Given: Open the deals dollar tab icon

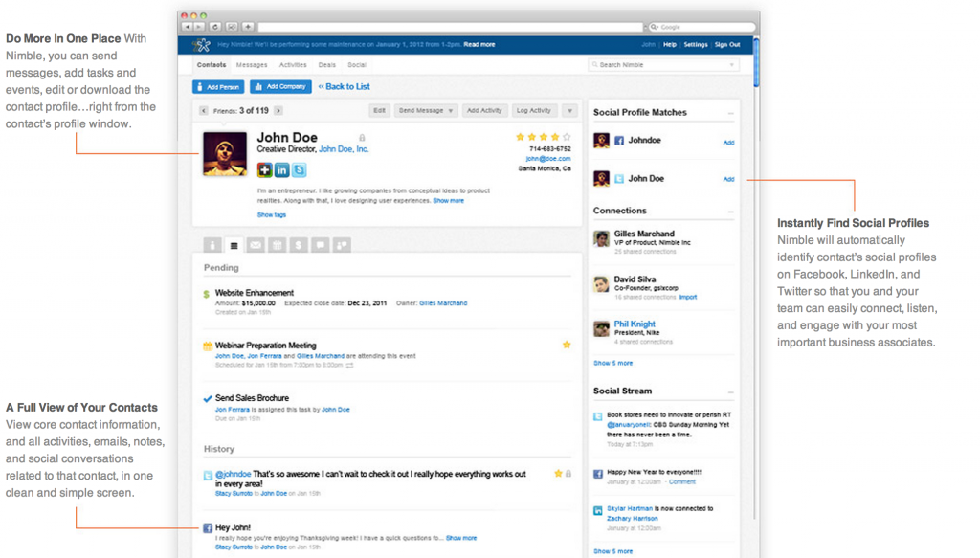Looking at the screenshot, I should pyautogui.click(x=299, y=245).
